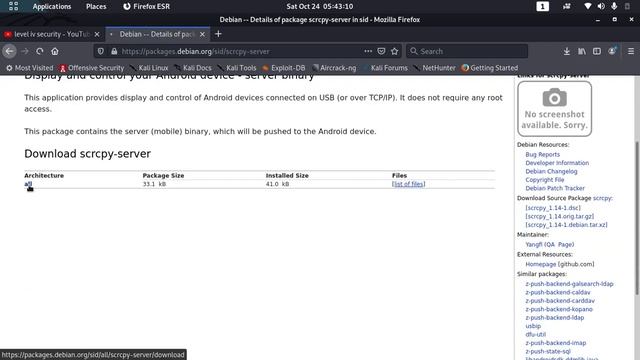Open page actions three-dot menu
This screenshot has width=640, height=360.
click(x=368, y=51)
